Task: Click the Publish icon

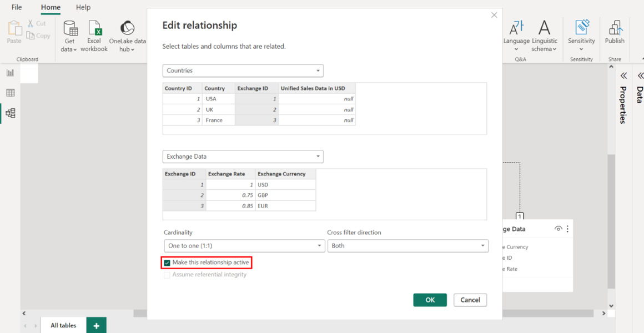Action: tap(615, 29)
